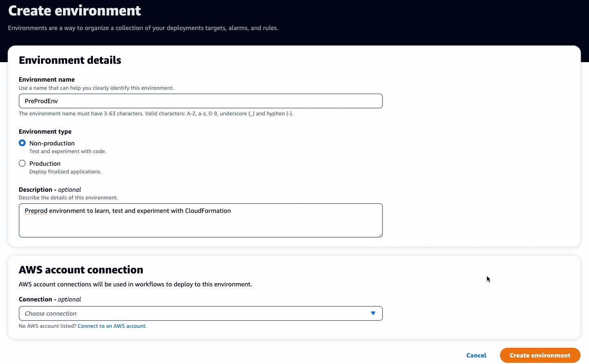Select the Non-production environment type
The height and width of the screenshot is (364, 589).
22,143
